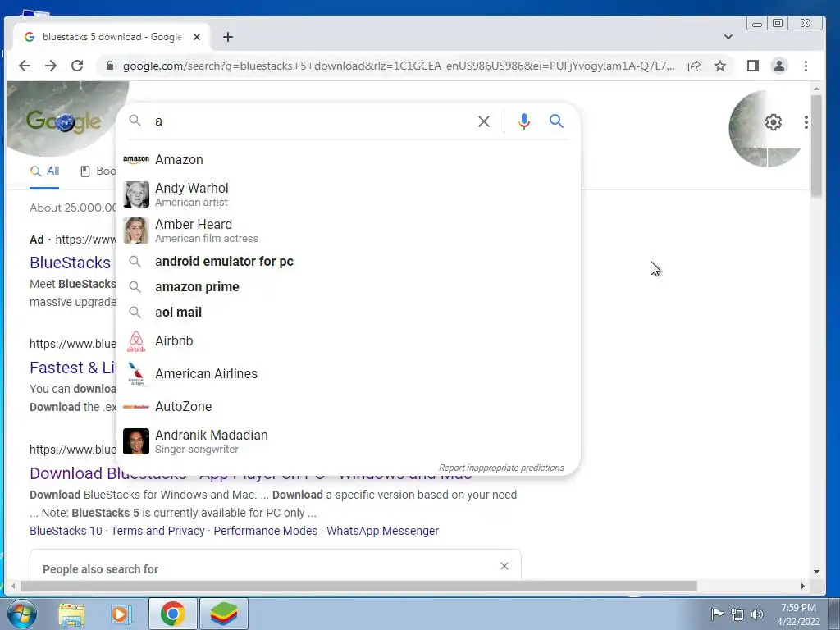The height and width of the screenshot is (630, 840).
Task: Start voice search with the microphone
Action: pyautogui.click(x=524, y=121)
